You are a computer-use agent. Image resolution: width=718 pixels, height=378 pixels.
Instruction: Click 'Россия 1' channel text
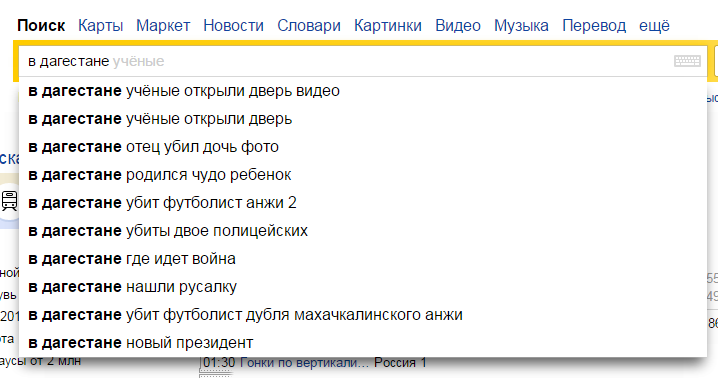coord(400,363)
